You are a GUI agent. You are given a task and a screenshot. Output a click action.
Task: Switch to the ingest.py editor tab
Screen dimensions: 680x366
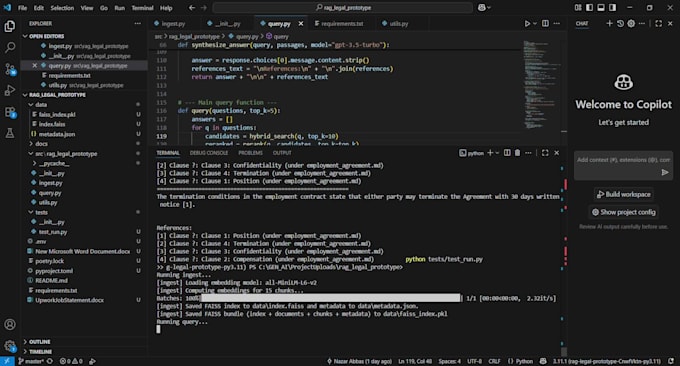tap(173, 23)
